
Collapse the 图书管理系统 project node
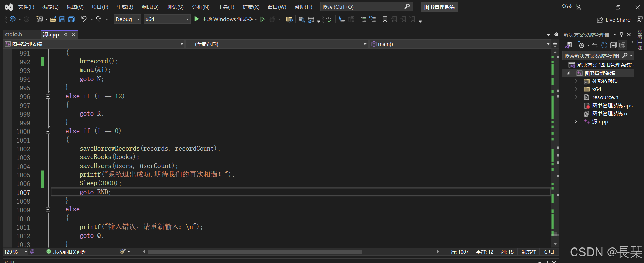[568, 73]
